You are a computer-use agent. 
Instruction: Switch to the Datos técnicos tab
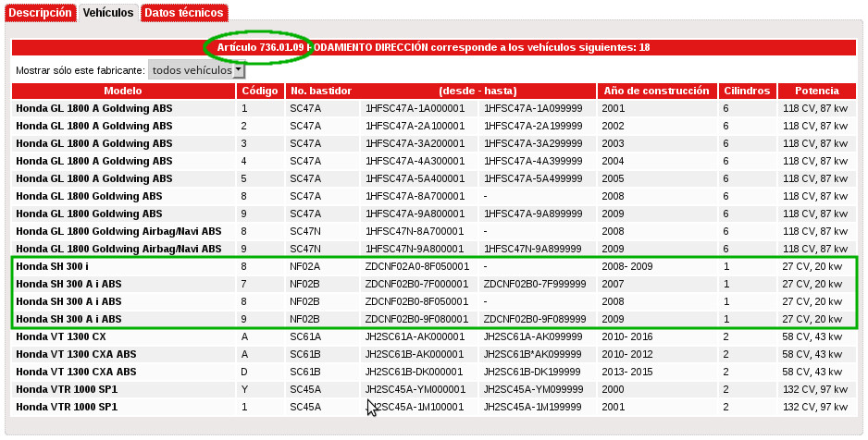pos(184,13)
